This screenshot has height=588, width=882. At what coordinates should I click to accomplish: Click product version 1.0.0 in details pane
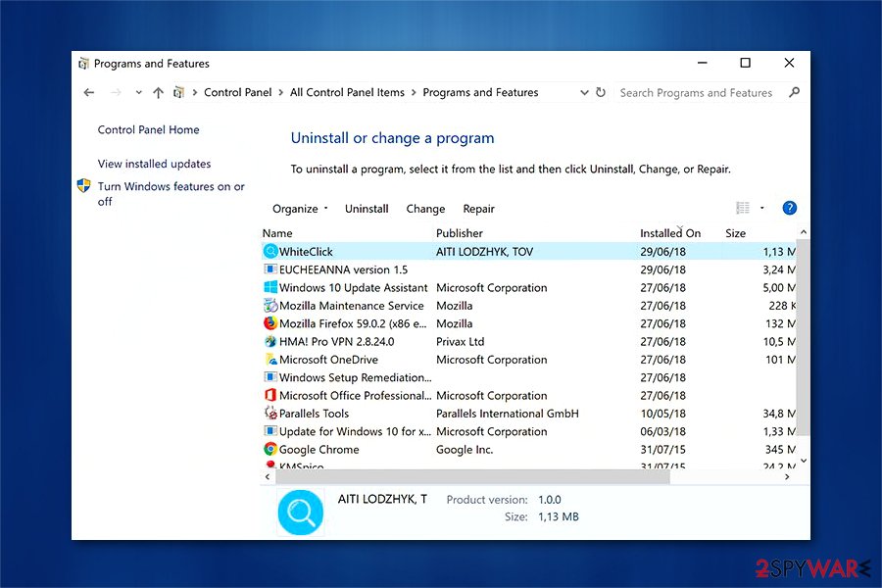(x=550, y=500)
